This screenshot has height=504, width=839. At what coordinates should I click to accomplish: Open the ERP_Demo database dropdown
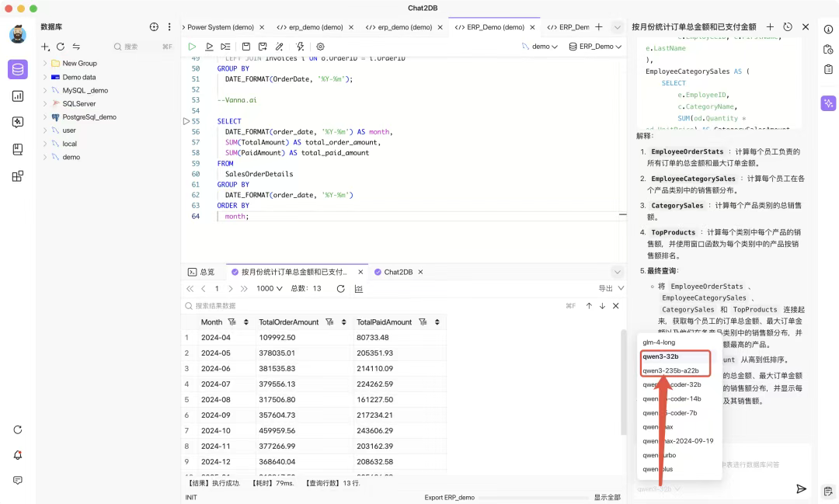click(595, 47)
